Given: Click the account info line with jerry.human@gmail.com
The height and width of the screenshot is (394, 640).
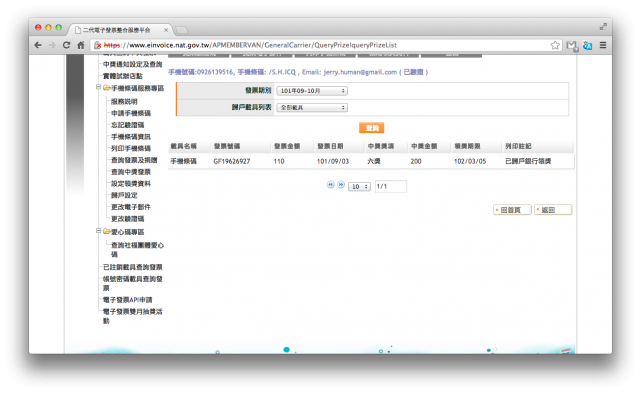Looking at the screenshot, I should pyautogui.click(x=298, y=72).
